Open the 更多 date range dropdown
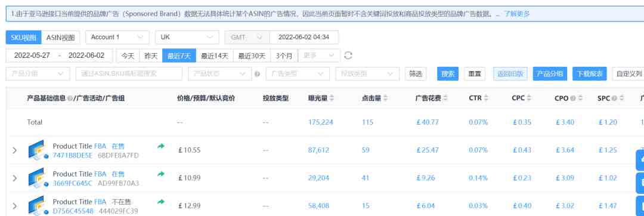The height and width of the screenshot is (216, 644). click(x=319, y=55)
